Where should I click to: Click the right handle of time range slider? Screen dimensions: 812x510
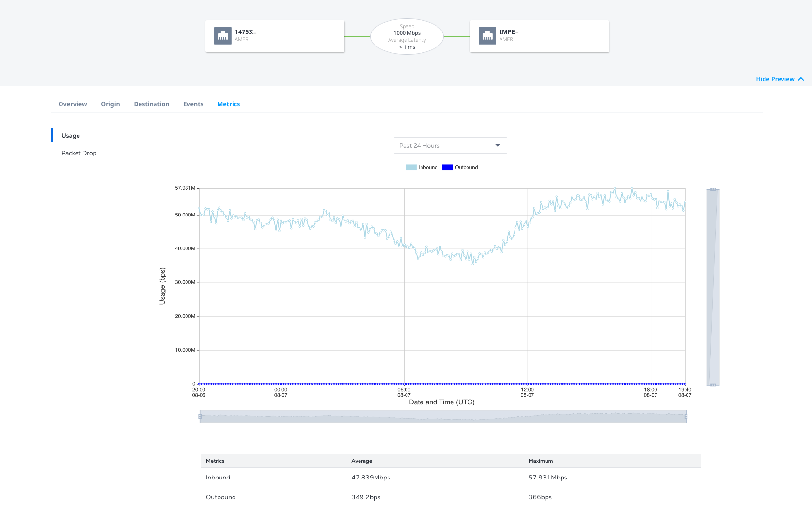point(686,417)
